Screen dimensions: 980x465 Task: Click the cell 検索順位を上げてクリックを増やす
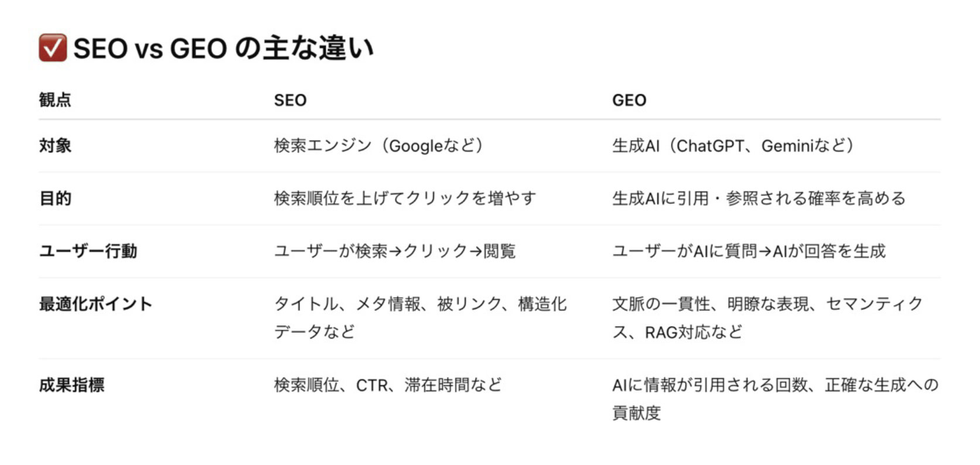click(405, 198)
